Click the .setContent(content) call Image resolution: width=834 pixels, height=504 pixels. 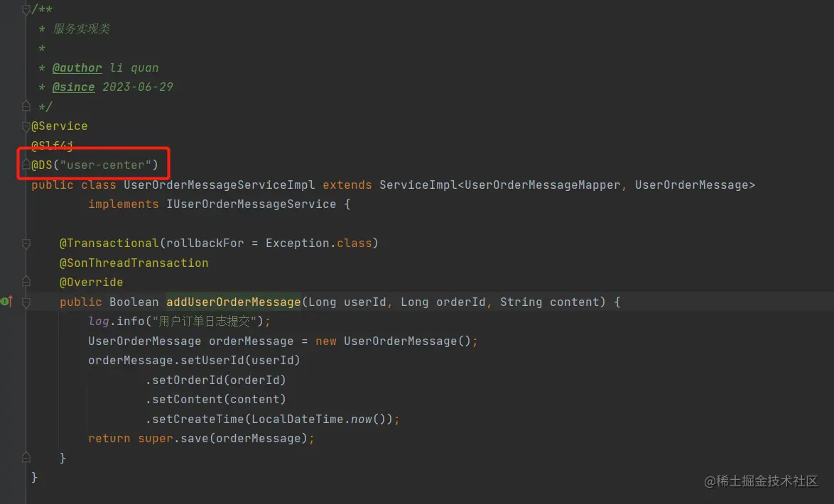pyautogui.click(x=215, y=399)
